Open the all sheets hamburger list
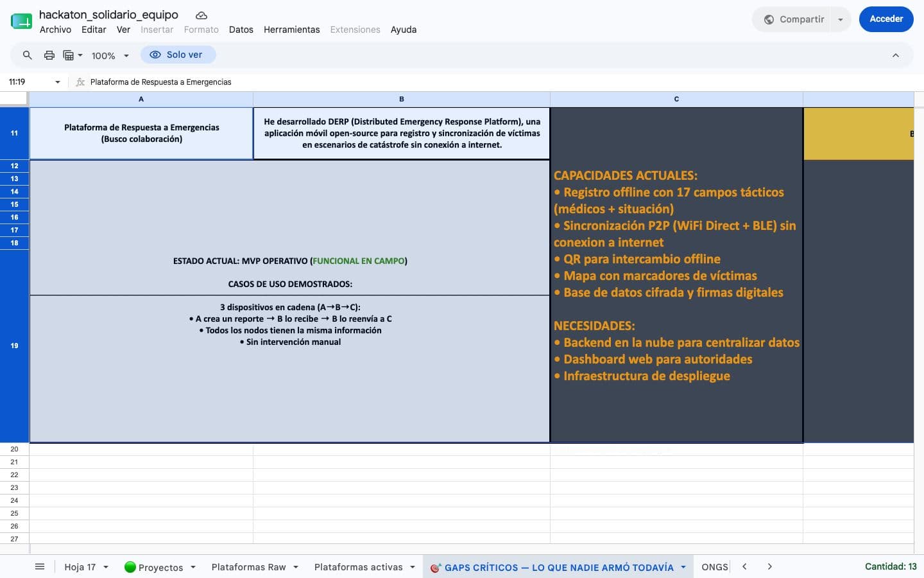924x578 pixels. pyautogui.click(x=40, y=566)
